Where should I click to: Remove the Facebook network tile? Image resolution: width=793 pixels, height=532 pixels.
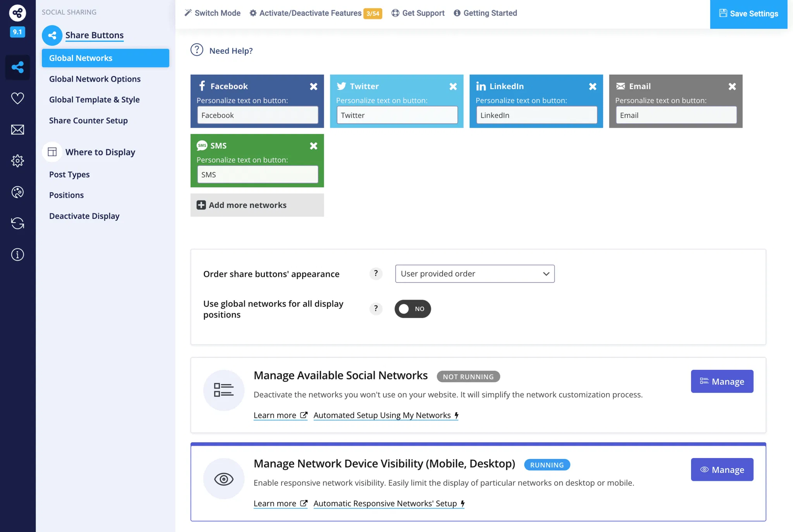[x=313, y=87]
